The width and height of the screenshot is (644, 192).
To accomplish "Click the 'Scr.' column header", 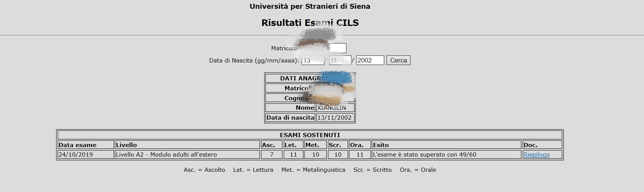I will 337,145.
